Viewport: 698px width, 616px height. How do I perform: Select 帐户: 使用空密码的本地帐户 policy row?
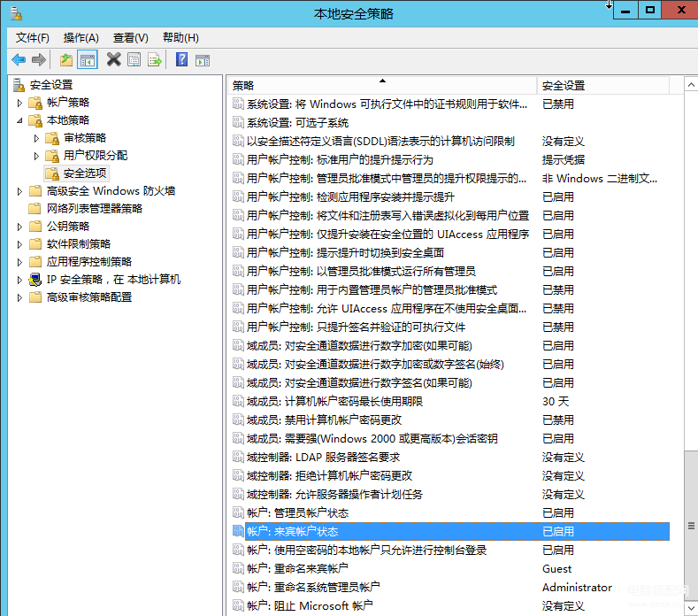tap(450, 551)
